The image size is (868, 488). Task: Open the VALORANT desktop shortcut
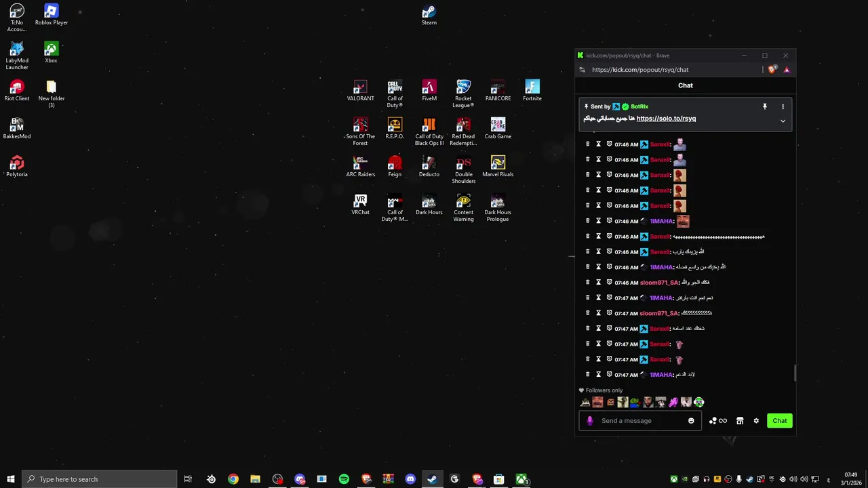click(x=360, y=91)
